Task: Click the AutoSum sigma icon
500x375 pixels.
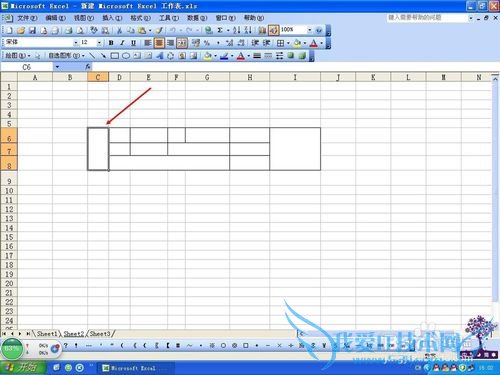Action: pyautogui.click(x=220, y=30)
